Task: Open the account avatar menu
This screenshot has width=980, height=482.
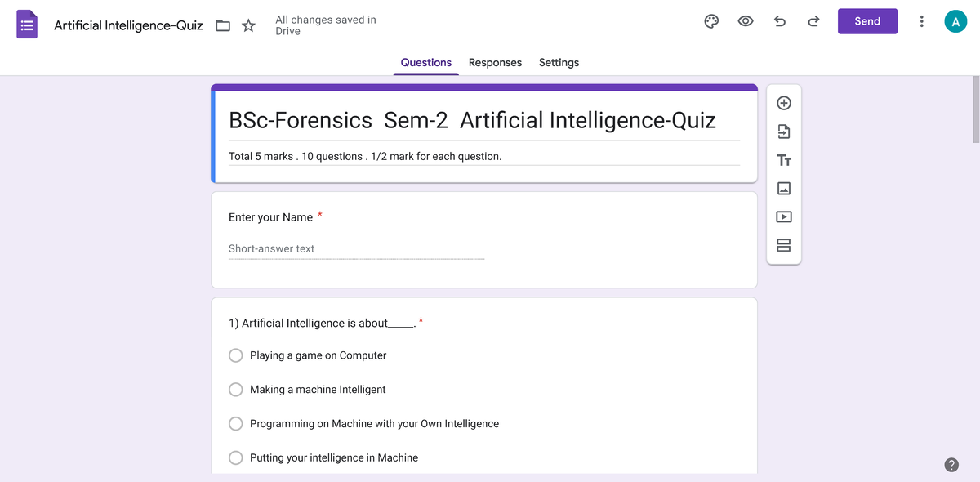Action: pos(955,21)
